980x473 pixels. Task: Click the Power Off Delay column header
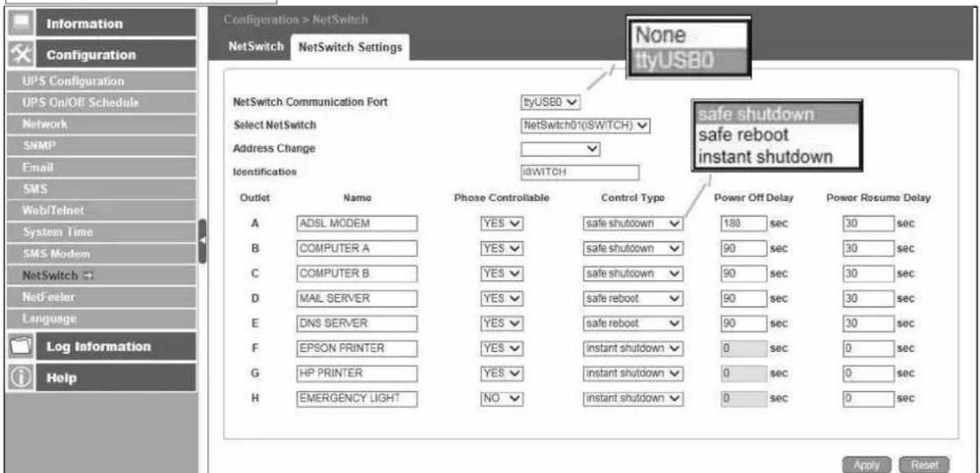[x=755, y=197]
